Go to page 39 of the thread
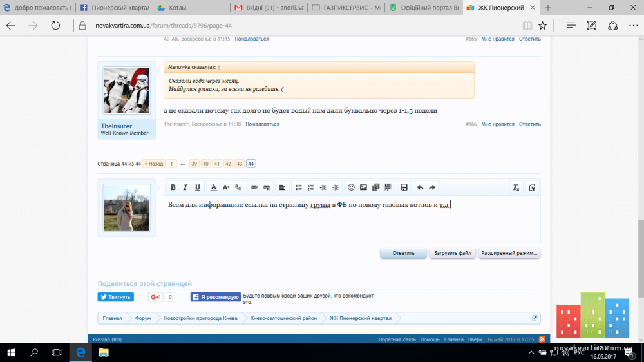This screenshot has width=644, height=362. click(x=194, y=164)
